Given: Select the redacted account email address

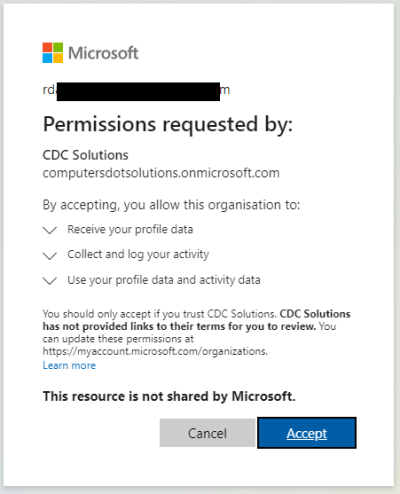Looking at the screenshot, I should (136, 90).
